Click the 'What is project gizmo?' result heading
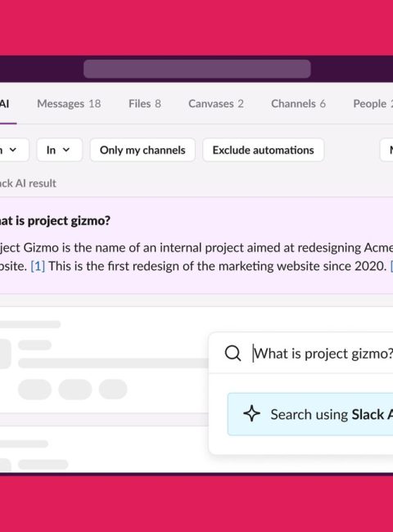Image resolution: width=393 pixels, height=532 pixels. (x=55, y=221)
